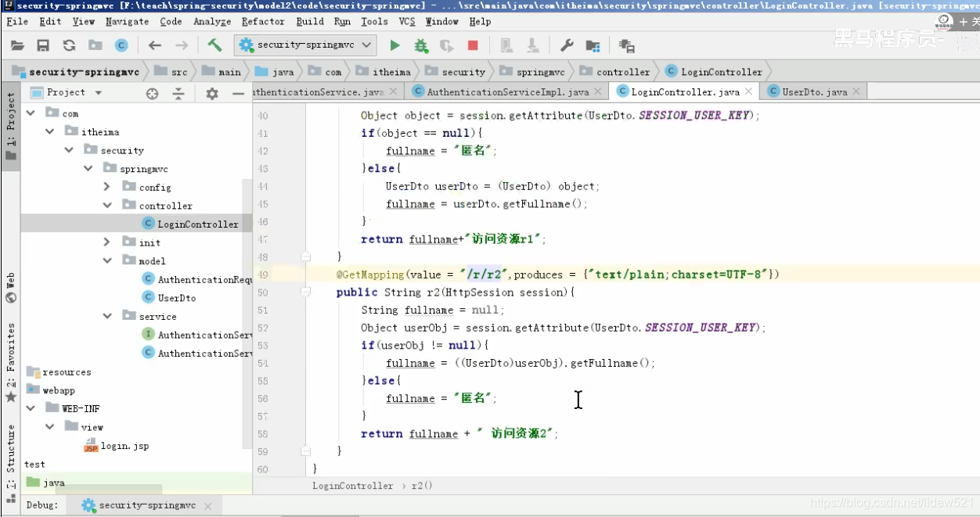Open the VCS menu
980x517 pixels.
(x=407, y=21)
